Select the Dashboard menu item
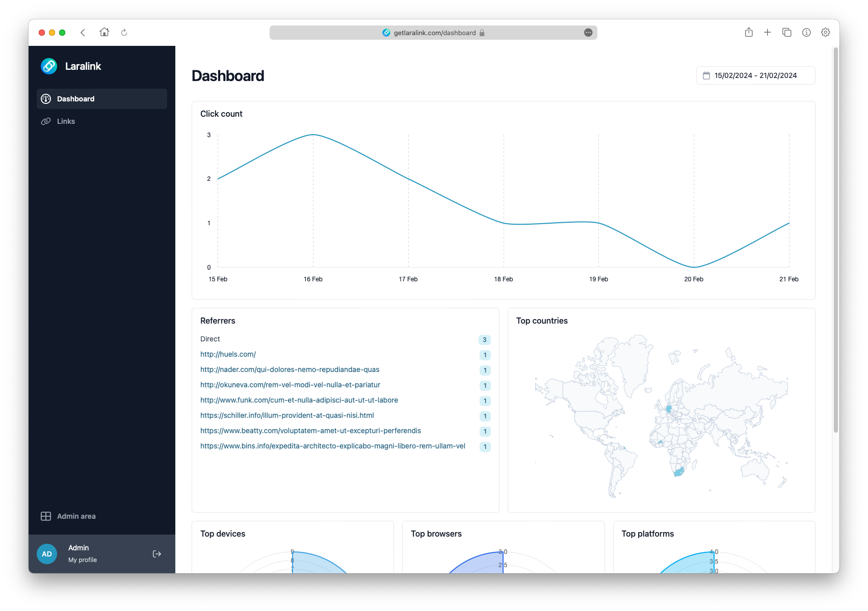 click(x=75, y=98)
